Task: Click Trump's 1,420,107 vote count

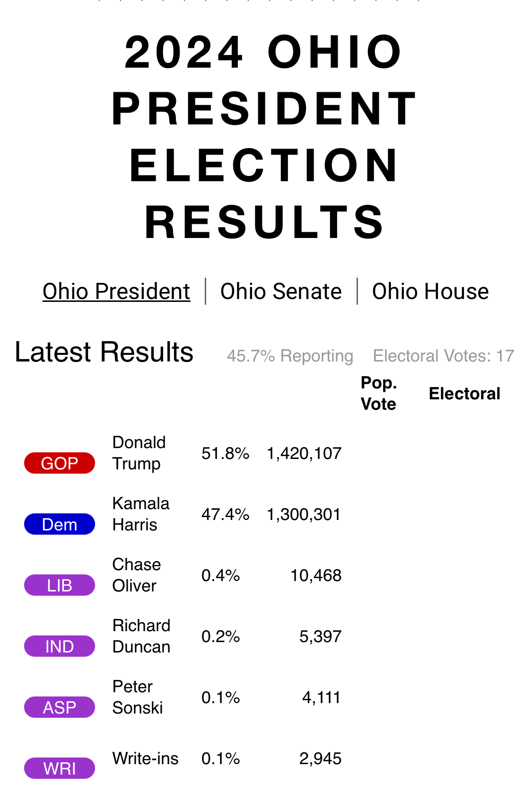Action: click(x=304, y=453)
